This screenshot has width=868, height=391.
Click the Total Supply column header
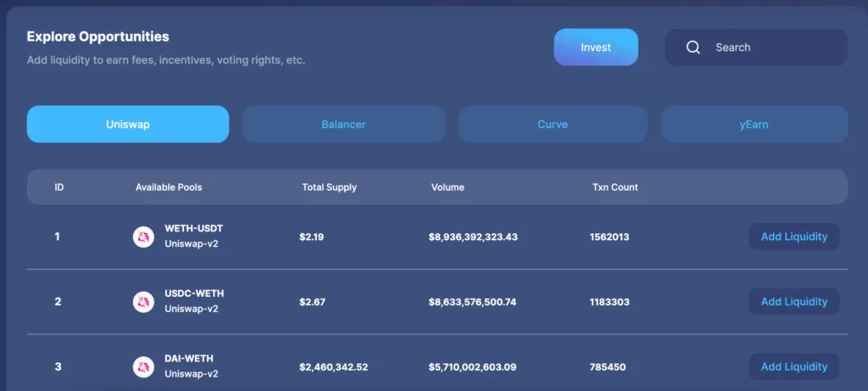click(x=330, y=187)
